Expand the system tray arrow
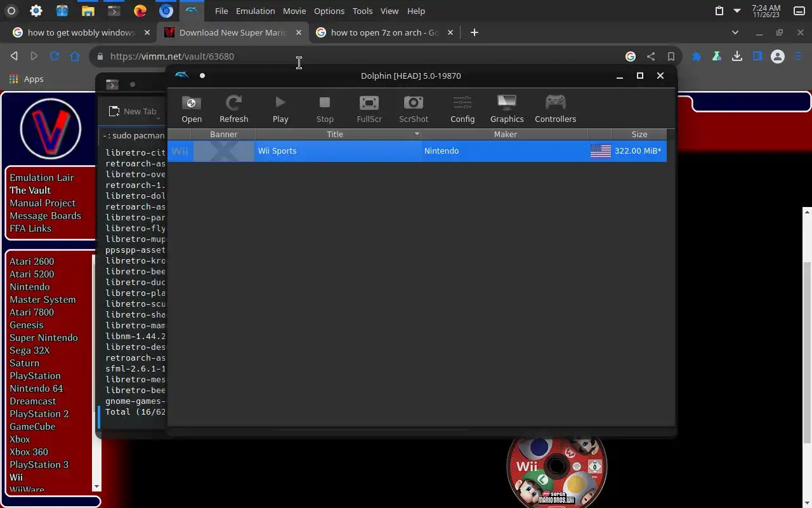This screenshot has height=508, width=812. pyautogui.click(x=737, y=11)
